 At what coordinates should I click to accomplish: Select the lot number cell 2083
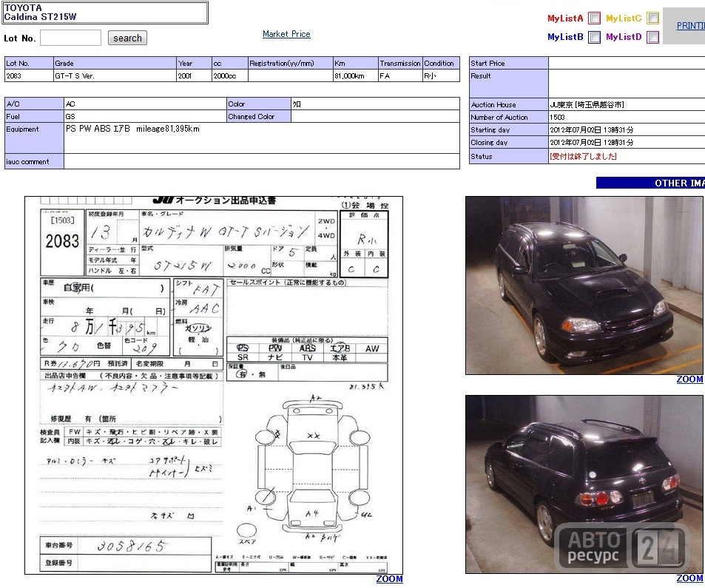click(x=29, y=76)
